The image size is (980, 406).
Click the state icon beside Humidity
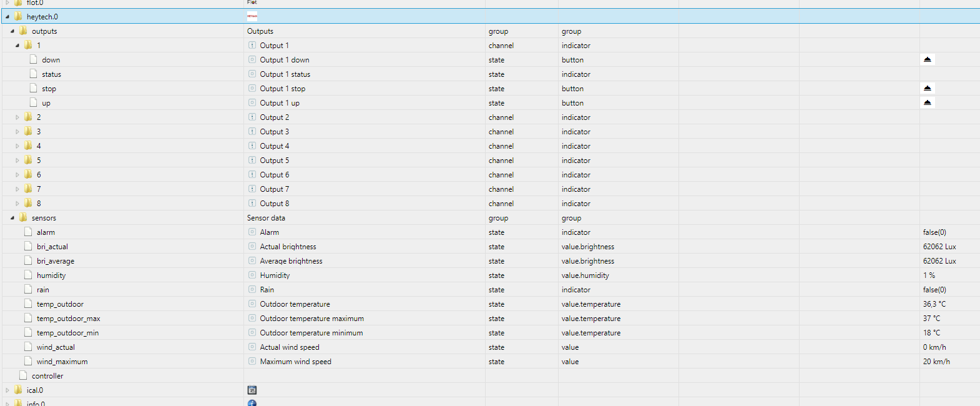(x=252, y=275)
